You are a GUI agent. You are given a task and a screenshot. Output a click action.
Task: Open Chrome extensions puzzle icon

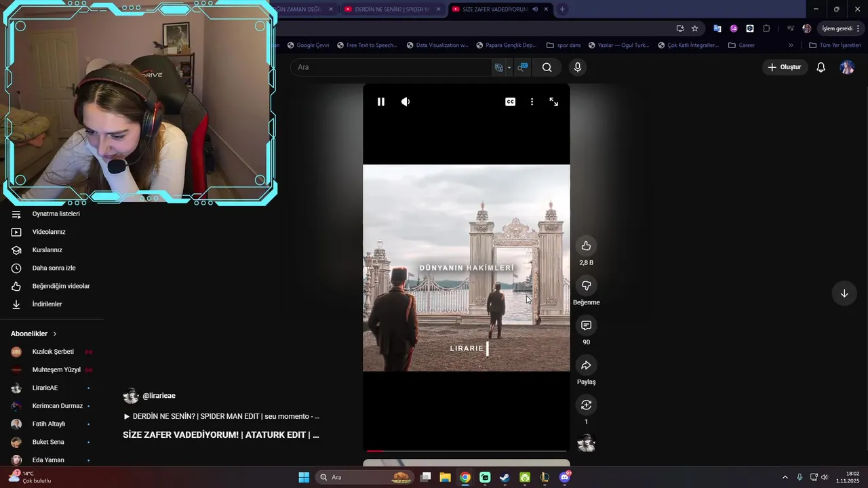pos(766,28)
